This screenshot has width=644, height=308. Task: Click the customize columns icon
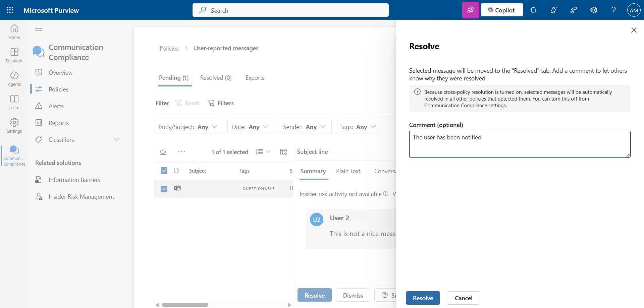[x=283, y=152]
